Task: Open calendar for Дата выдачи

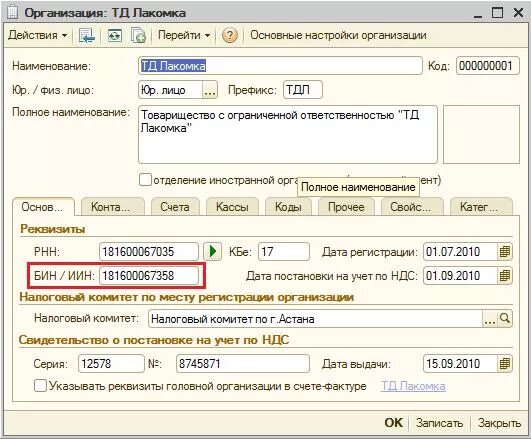Action: pyautogui.click(x=505, y=364)
